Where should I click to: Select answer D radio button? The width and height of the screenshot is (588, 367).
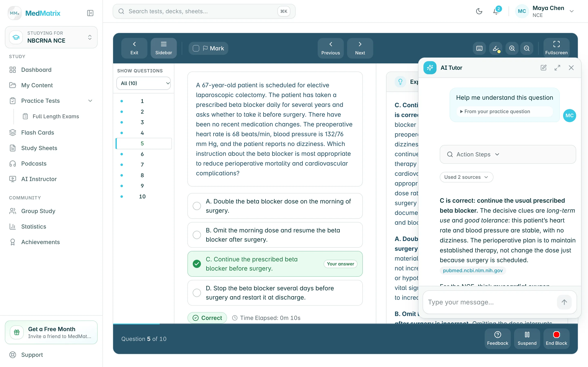click(197, 293)
